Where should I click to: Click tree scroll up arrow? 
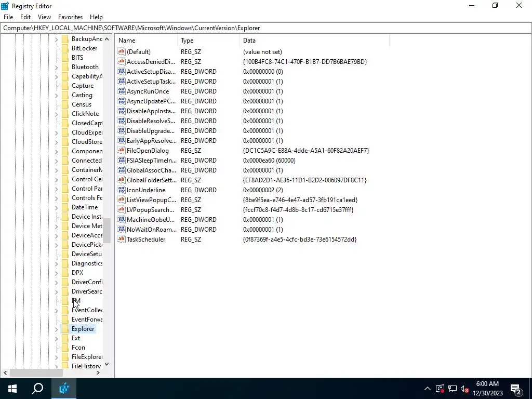107,39
